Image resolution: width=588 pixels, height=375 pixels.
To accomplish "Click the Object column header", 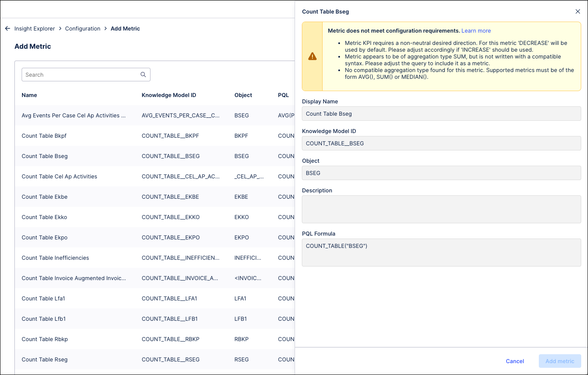I will (243, 95).
